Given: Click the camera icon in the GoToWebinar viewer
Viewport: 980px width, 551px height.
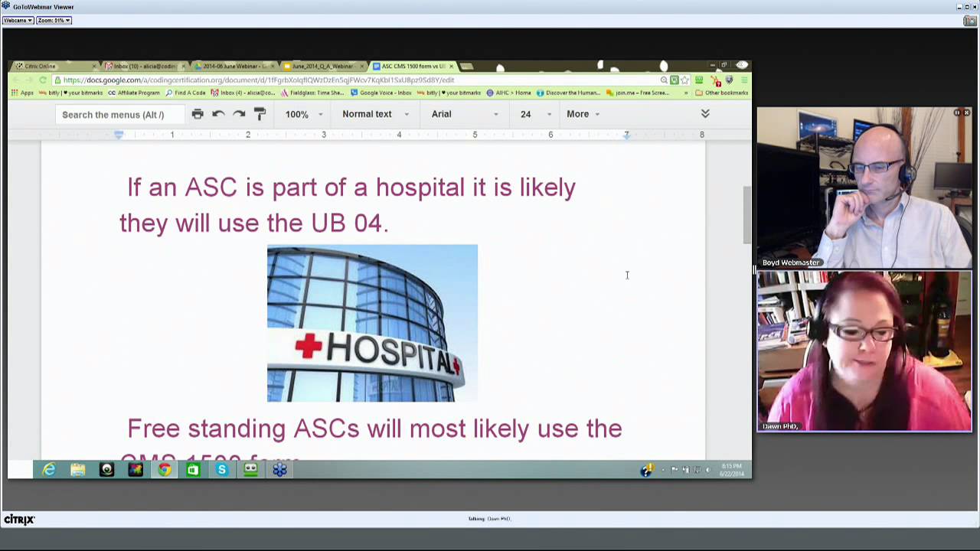Looking at the screenshot, I should [x=971, y=21].
